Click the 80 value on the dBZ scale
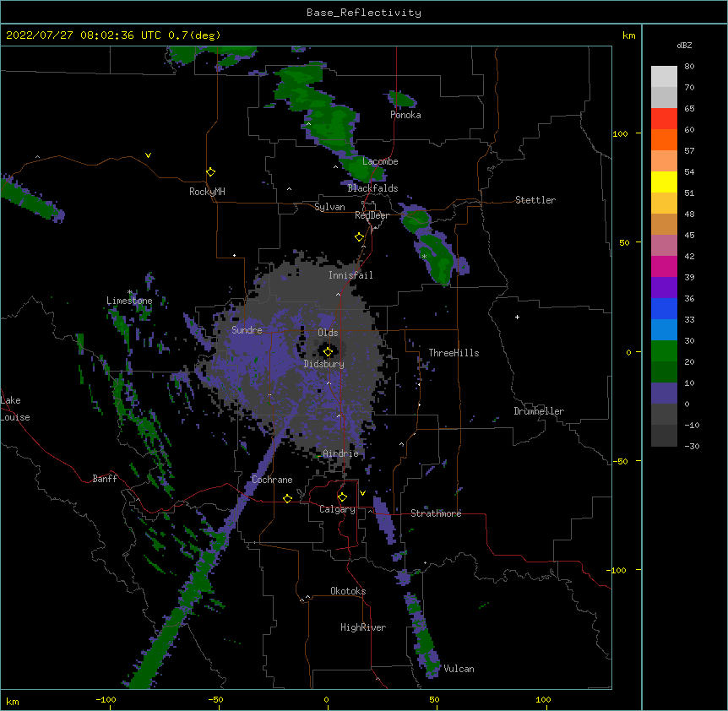Image resolution: width=728 pixels, height=711 pixels. [x=689, y=67]
